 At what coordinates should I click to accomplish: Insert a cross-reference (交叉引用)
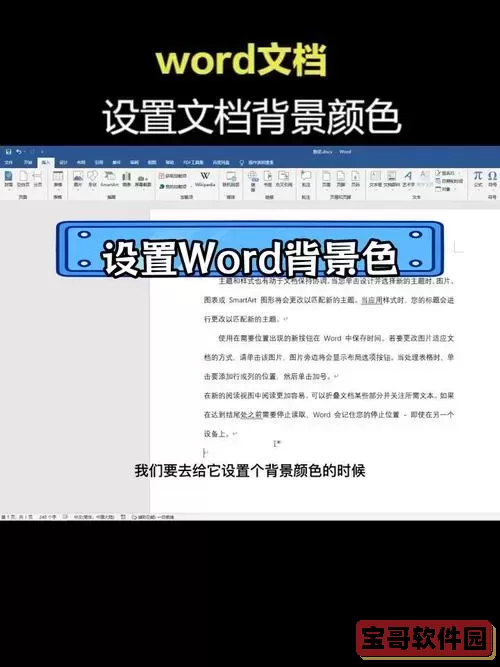point(284,179)
